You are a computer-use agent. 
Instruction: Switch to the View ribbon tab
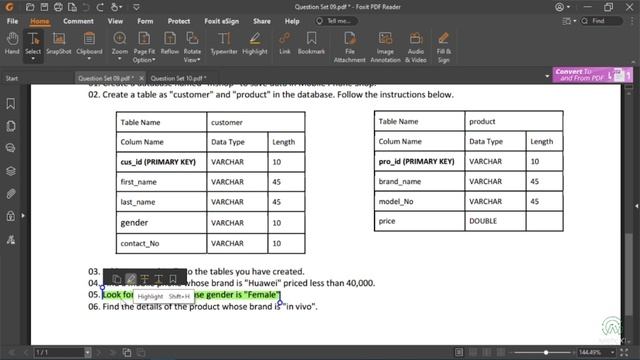115,21
